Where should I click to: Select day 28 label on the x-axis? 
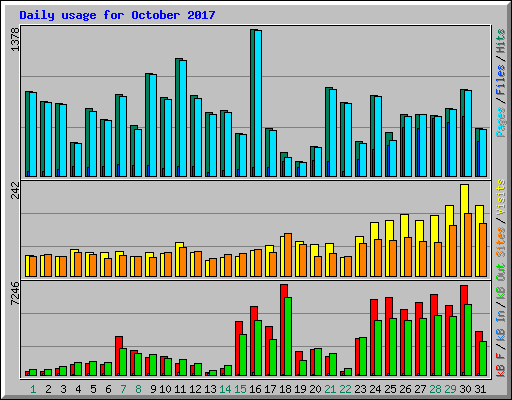(435, 389)
